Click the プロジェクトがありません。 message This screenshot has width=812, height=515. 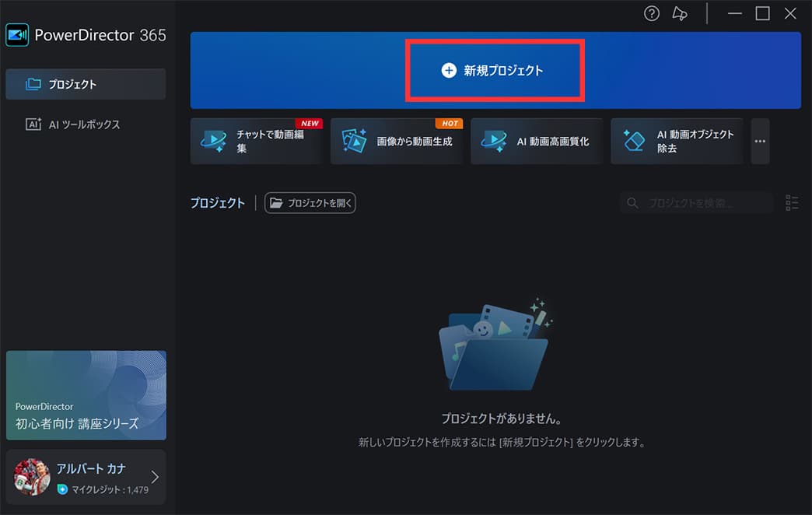[502, 419]
